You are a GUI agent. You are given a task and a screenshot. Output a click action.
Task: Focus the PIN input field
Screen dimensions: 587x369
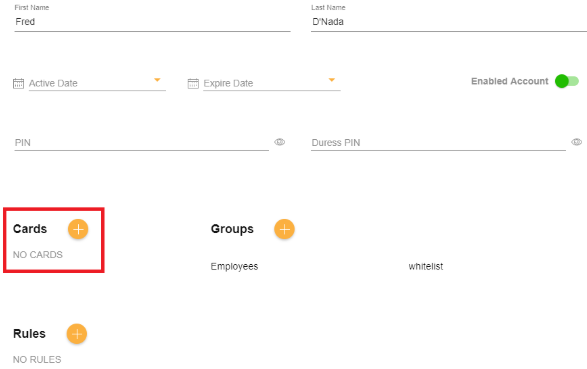142,143
